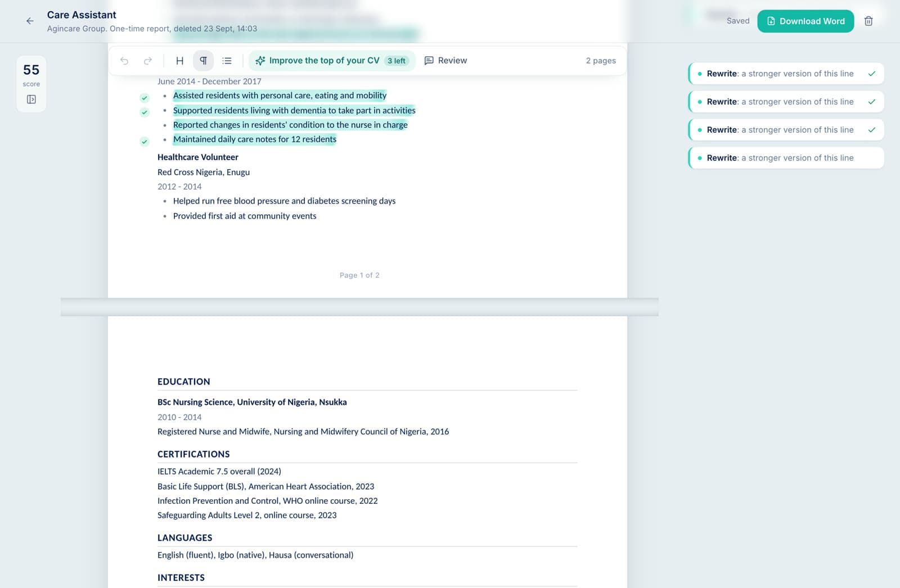The image size is (900, 588).
Task: Apply bullet list formatting
Action: 227,61
